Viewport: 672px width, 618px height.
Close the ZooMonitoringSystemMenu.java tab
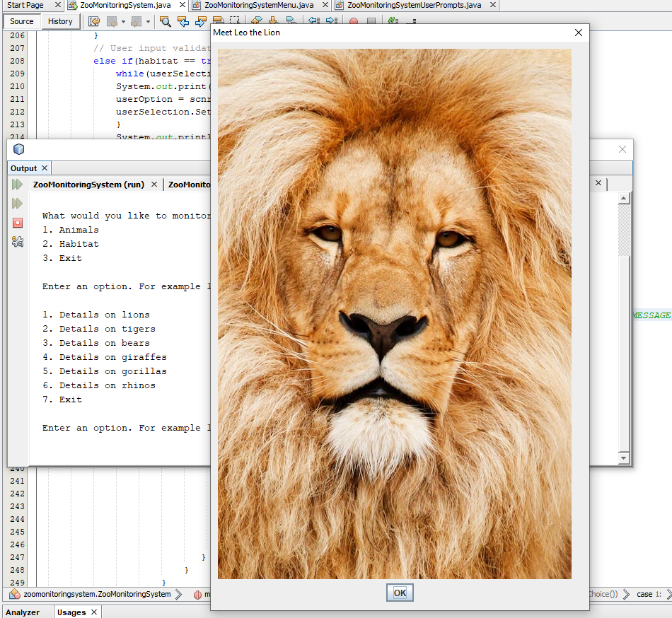(325, 5)
